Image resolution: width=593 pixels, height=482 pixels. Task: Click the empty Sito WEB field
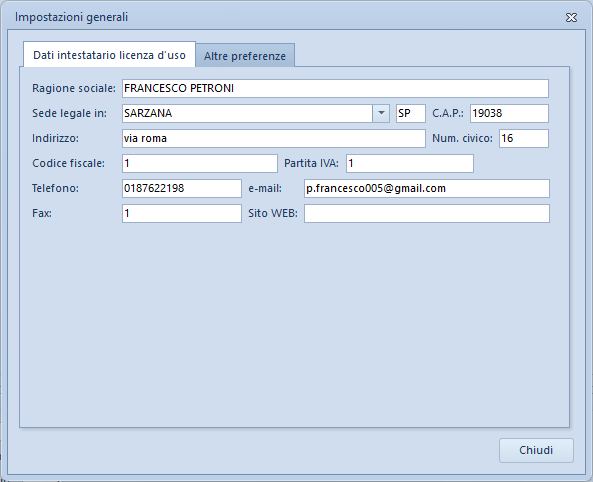coord(427,213)
